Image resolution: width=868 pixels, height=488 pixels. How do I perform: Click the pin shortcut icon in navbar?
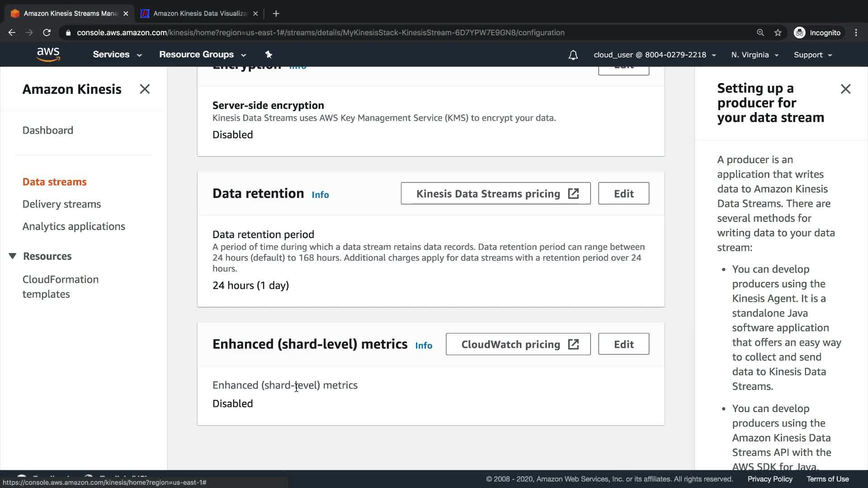pyautogui.click(x=269, y=55)
